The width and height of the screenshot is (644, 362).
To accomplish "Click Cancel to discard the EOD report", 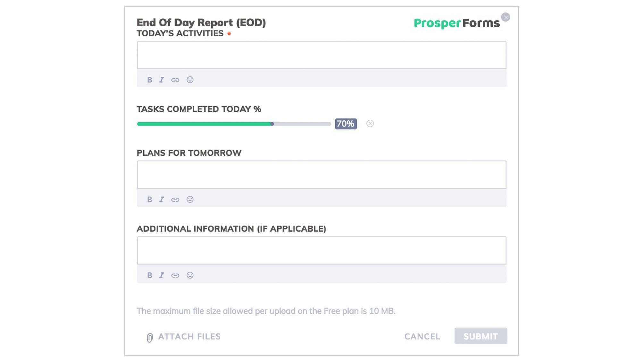I will click(422, 336).
